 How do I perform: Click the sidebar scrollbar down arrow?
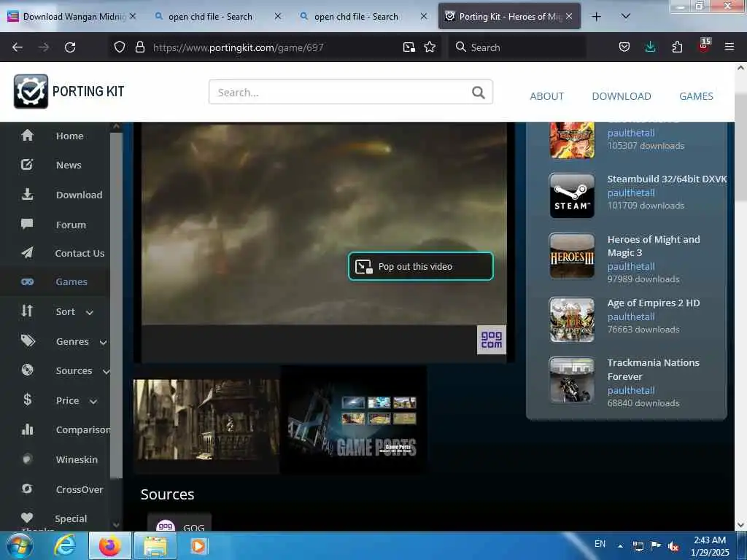(116, 525)
